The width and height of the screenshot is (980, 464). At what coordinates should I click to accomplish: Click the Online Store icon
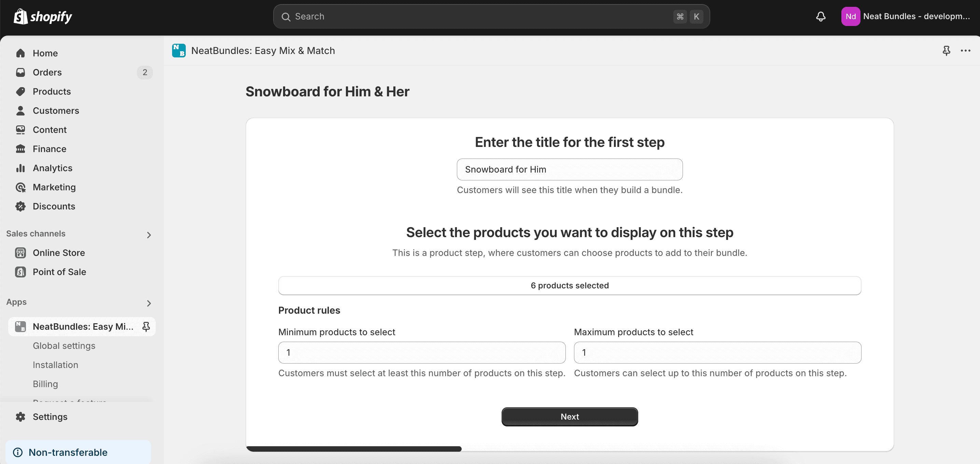pos(20,253)
